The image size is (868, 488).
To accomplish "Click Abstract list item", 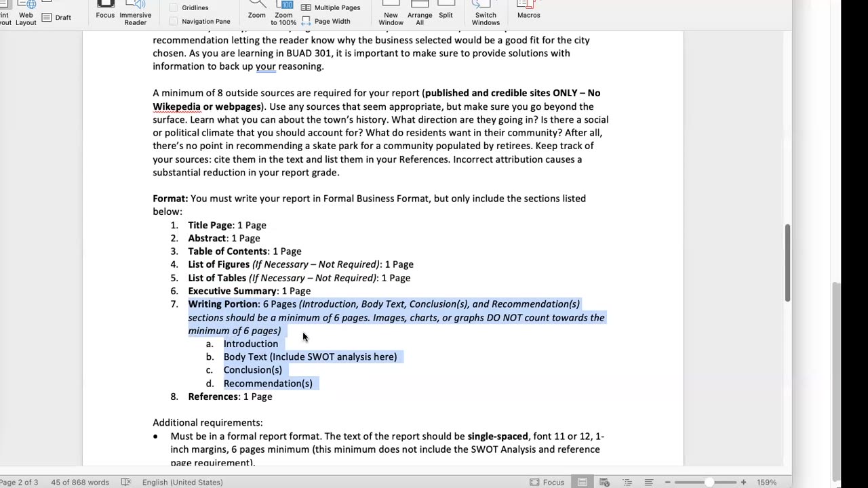I will tap(224, 238).
